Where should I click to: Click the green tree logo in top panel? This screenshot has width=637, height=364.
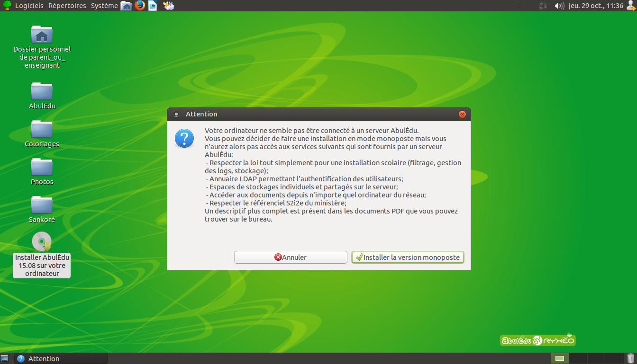[7, 6]
